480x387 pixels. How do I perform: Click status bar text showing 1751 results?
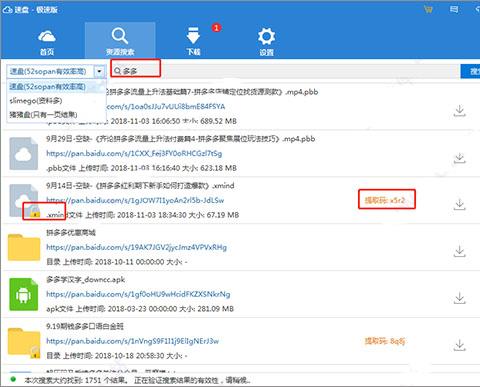137,380
